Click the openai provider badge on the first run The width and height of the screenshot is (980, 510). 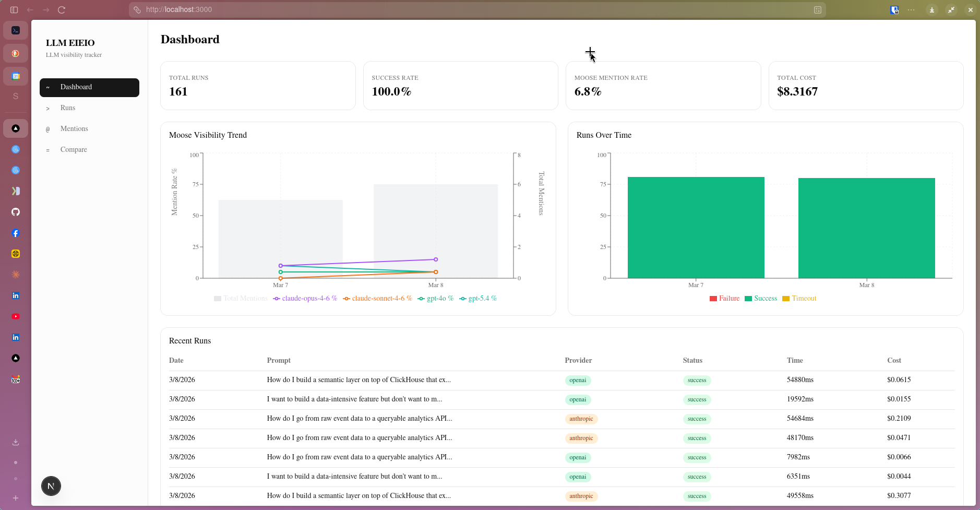pos(577,380)
